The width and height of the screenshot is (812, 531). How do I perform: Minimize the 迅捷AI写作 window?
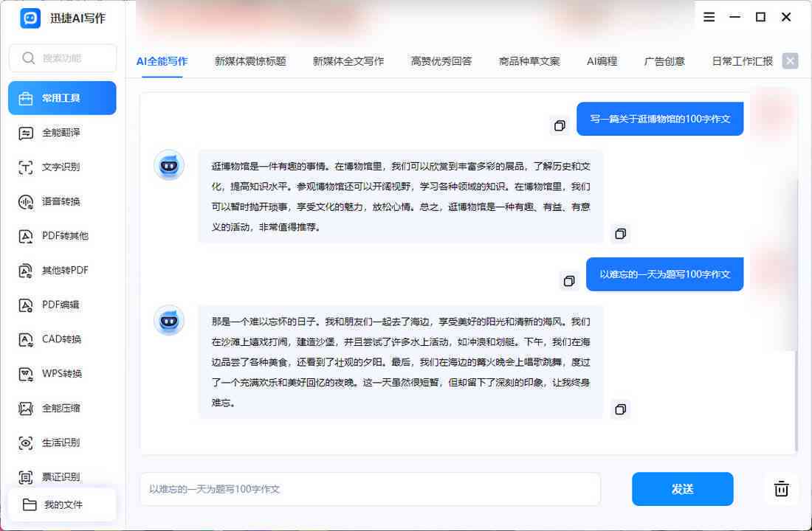pyautogui.click(x=734, y=17)
